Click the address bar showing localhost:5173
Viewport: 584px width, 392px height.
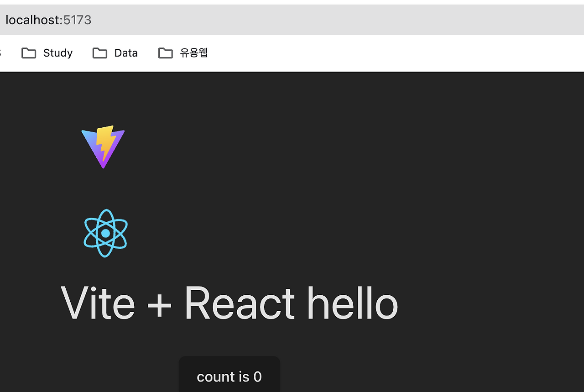pos(48,20)
